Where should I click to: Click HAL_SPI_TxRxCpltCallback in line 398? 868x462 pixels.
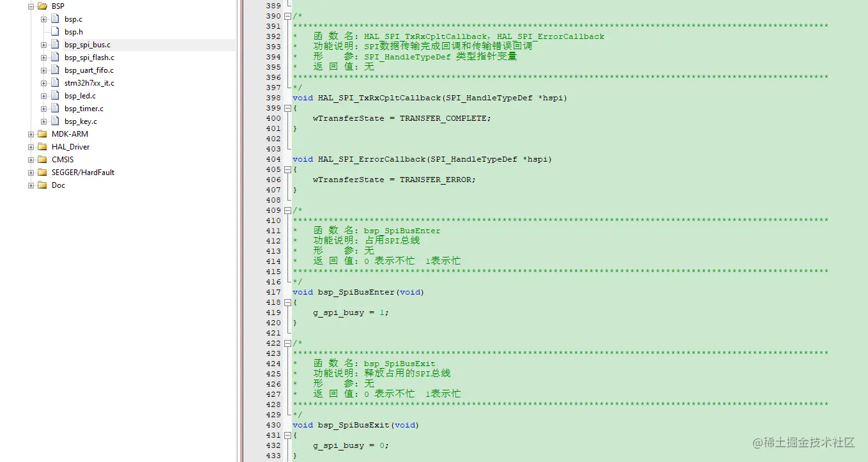pos(379,98)
